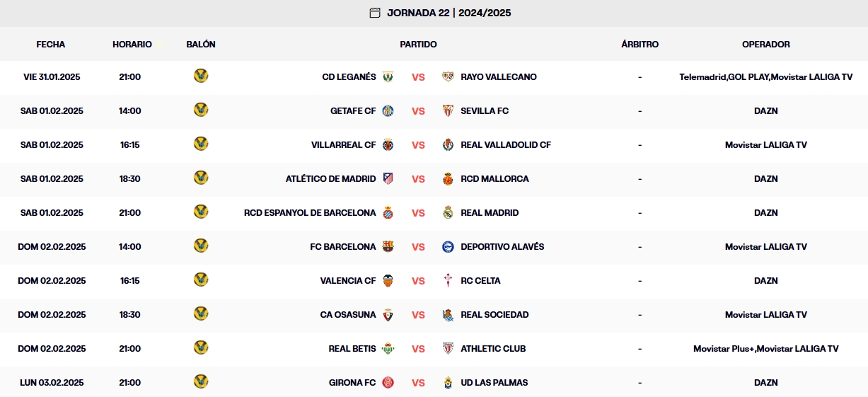This screenshot has width=868, height=397.
Task: Click the Real Madrid club crest
Action: coord(448,212)
